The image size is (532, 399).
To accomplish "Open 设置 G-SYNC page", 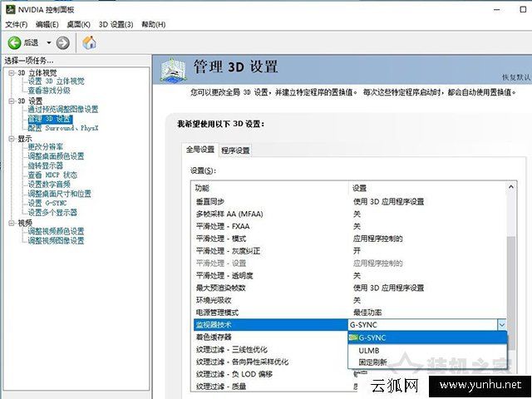I will click(x=47, y=203).
